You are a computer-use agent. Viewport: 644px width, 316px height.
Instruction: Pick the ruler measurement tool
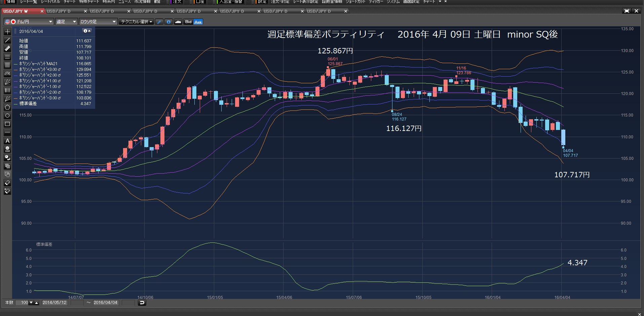coord(7,48)
